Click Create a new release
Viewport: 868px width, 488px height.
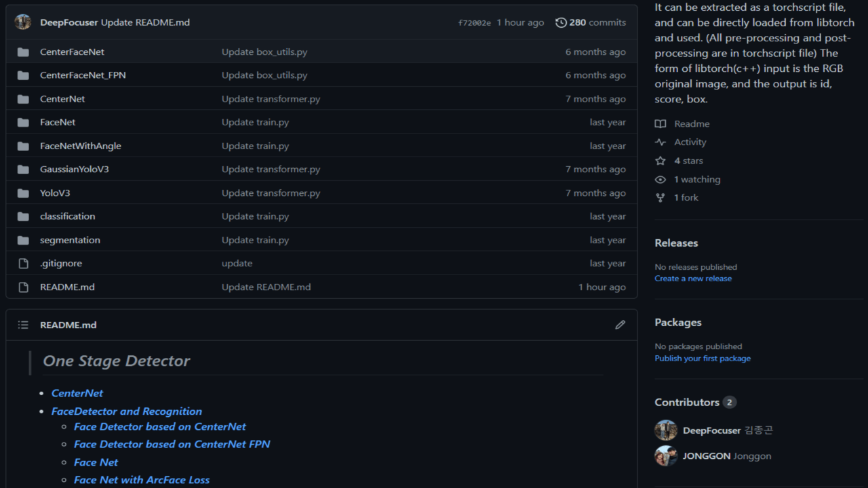point(693,279)
